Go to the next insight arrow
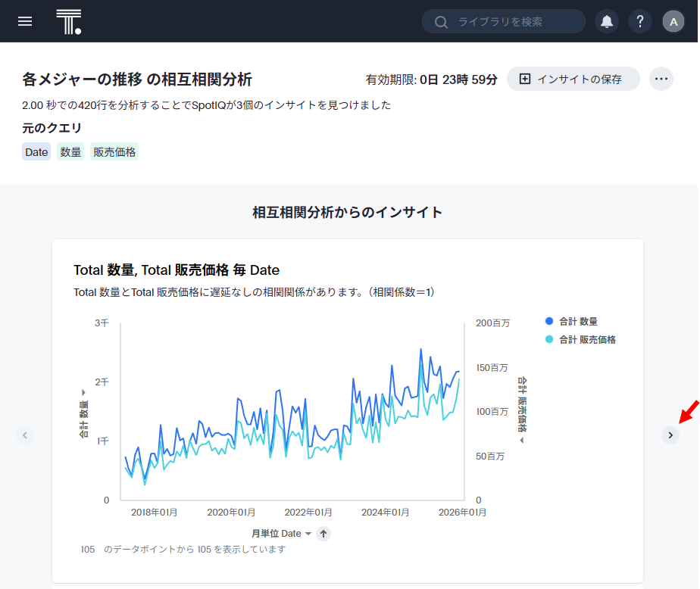This screenshot has height=589, width=700. click(x=670, y=435)
